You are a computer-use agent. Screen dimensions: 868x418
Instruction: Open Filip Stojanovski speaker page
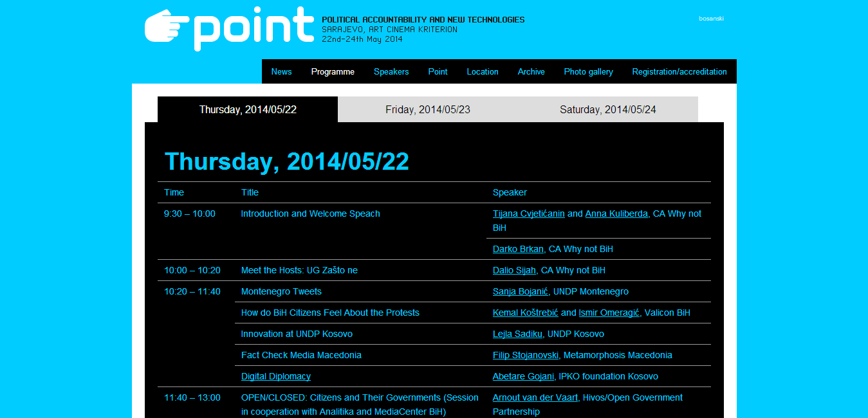(526, 355)
